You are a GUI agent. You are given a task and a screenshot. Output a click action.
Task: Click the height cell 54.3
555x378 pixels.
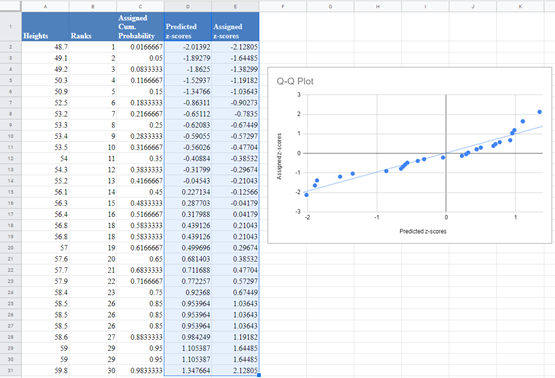point(46,170)
